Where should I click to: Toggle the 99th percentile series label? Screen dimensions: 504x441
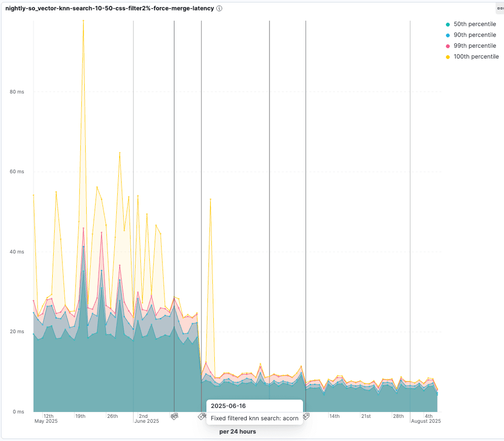pos(474,46)
